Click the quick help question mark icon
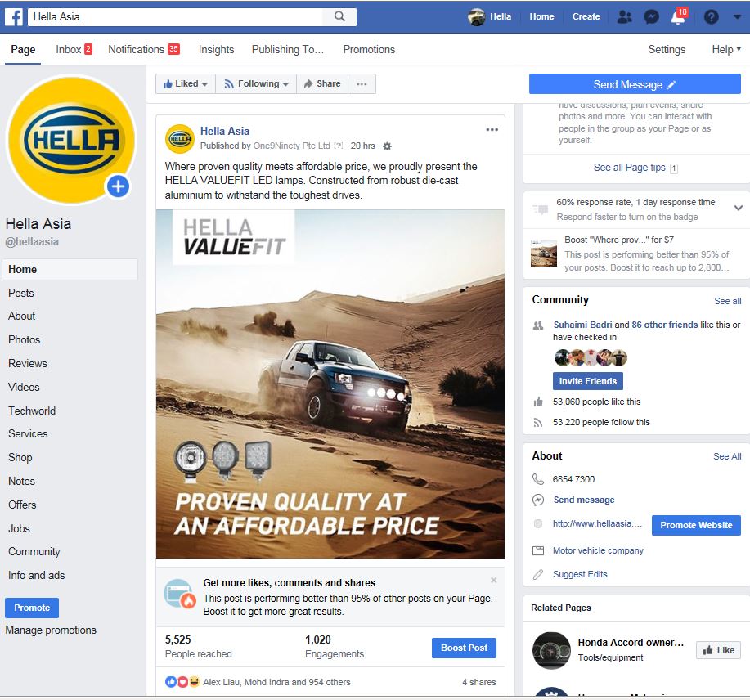 pyautogui.click(x=712, y=17)
